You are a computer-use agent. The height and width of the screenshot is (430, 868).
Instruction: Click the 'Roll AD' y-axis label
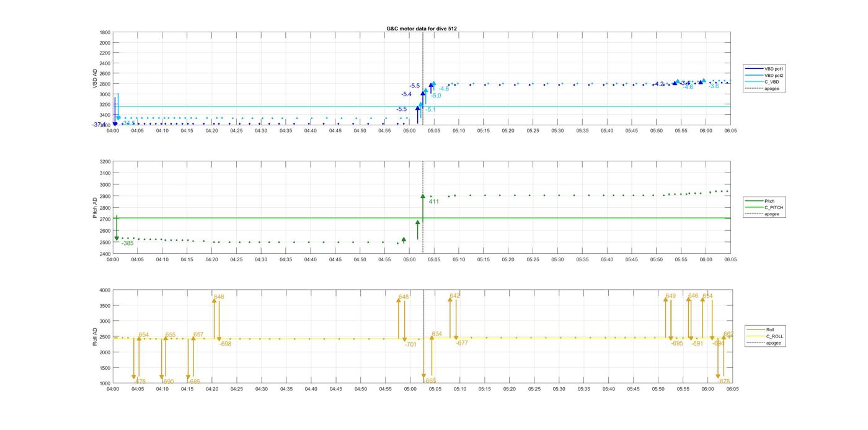click(95, 337)
